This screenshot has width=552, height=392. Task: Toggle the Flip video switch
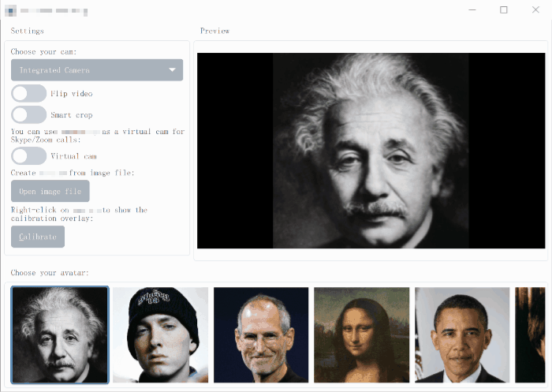point(28,93)
